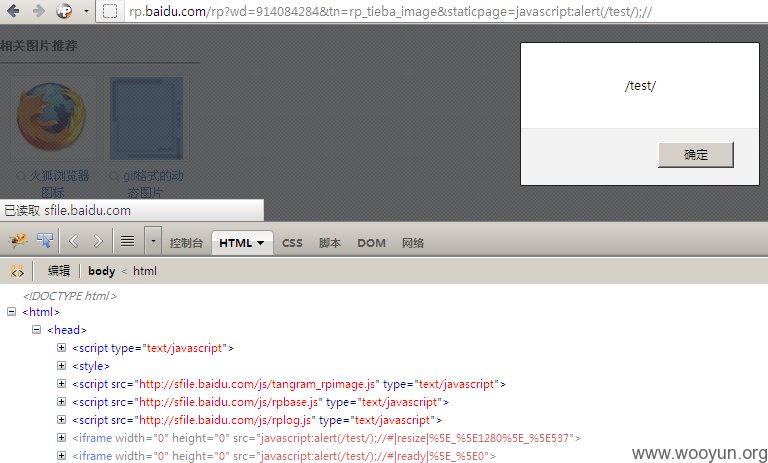This screenshot has height=463, width=768.
Task: Activate the Firebug inspect element tool
Action: [x=45, y=240]
